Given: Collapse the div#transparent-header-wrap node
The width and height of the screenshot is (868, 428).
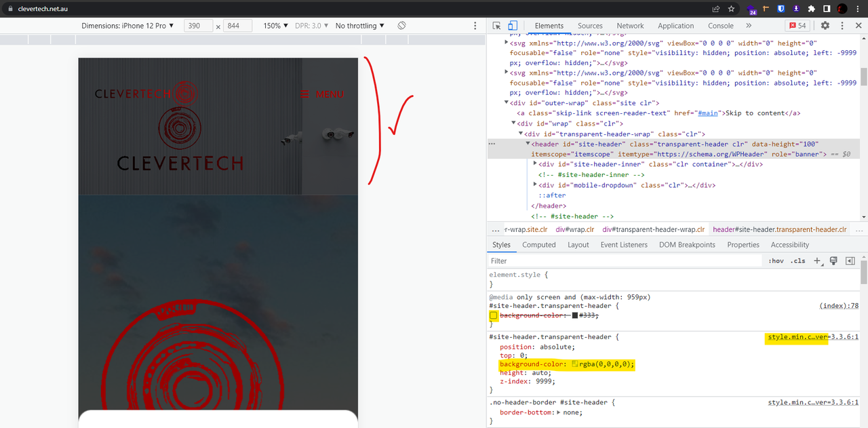Looking at the screenshot, I should (x=521, y=134).
